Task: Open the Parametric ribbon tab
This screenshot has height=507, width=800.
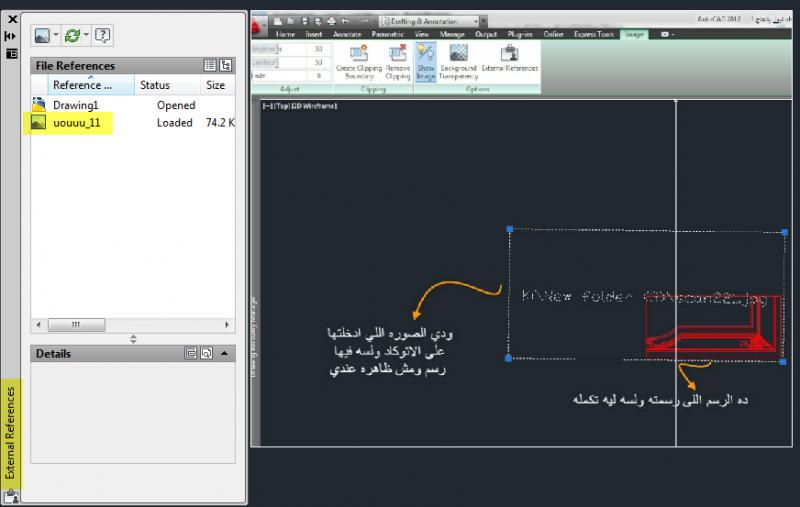Action: pyautogui.click(x=387, y=34)
